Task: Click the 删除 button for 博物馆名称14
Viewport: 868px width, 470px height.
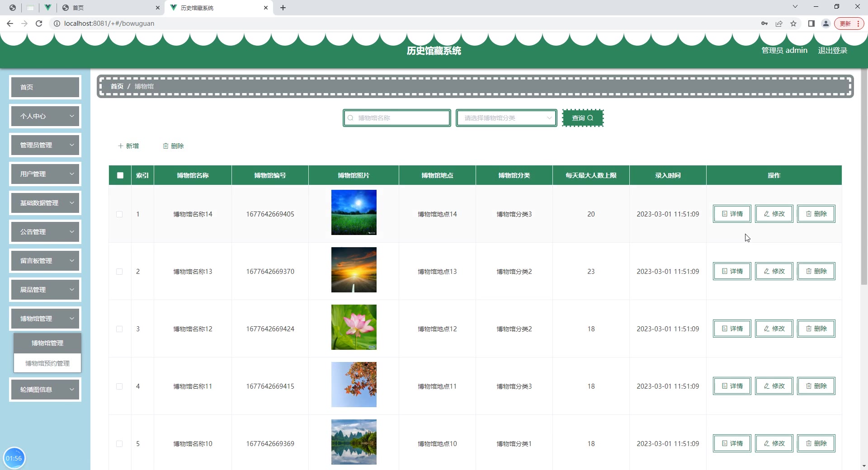Action: [x=816, y=214]
